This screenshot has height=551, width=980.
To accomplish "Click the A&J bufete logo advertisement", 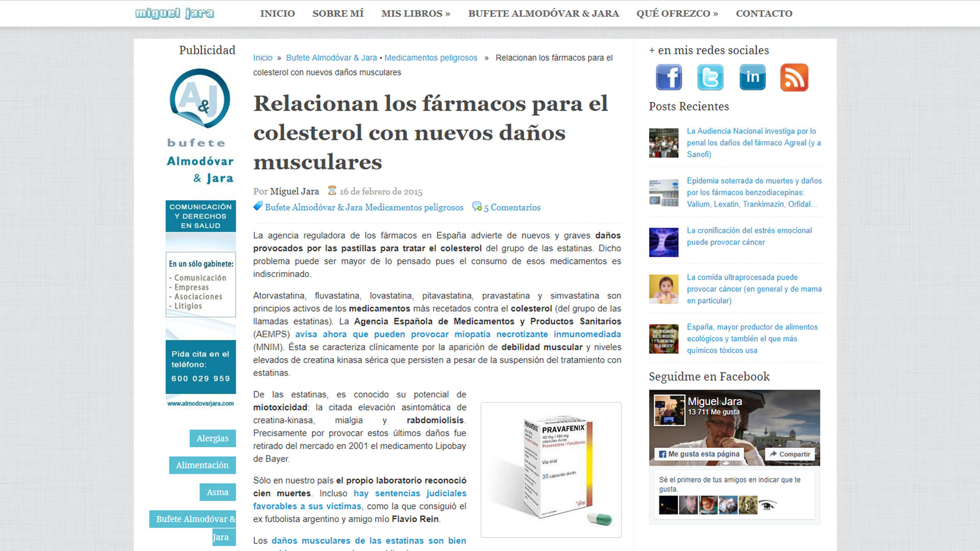I will [200, 127].
